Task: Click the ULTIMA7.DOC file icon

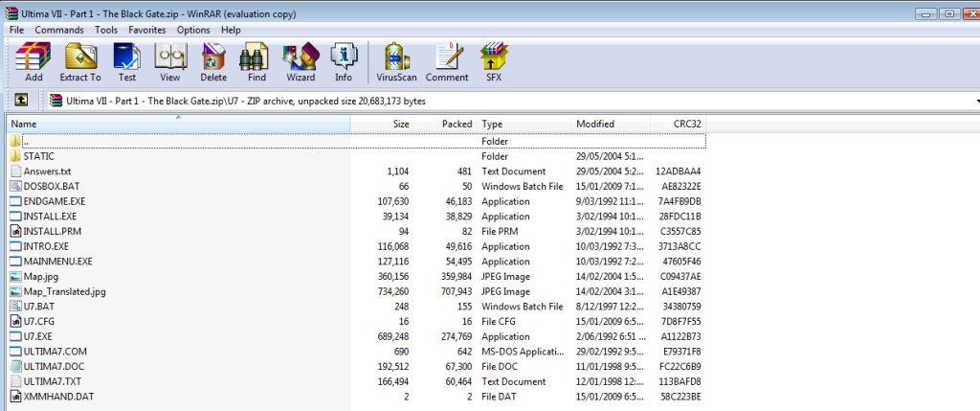Action: [x=16, y=367]
